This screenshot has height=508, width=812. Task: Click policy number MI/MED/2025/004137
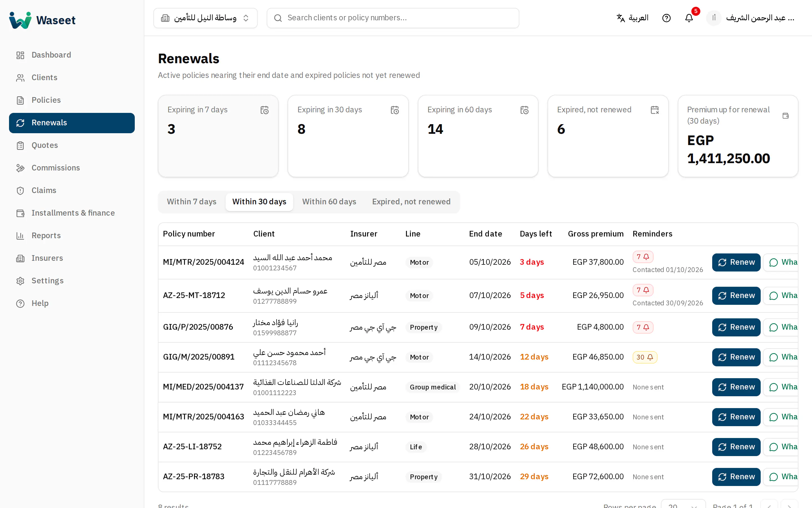203,387
